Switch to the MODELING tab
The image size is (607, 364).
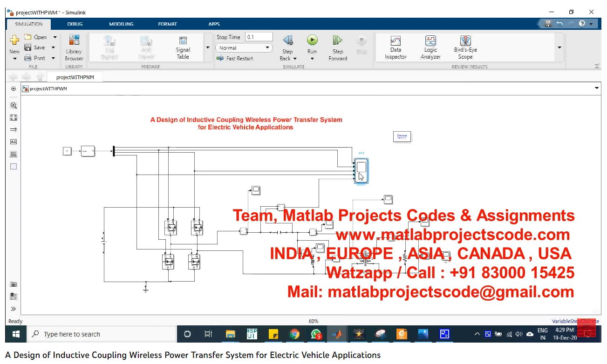click(121, 24)
